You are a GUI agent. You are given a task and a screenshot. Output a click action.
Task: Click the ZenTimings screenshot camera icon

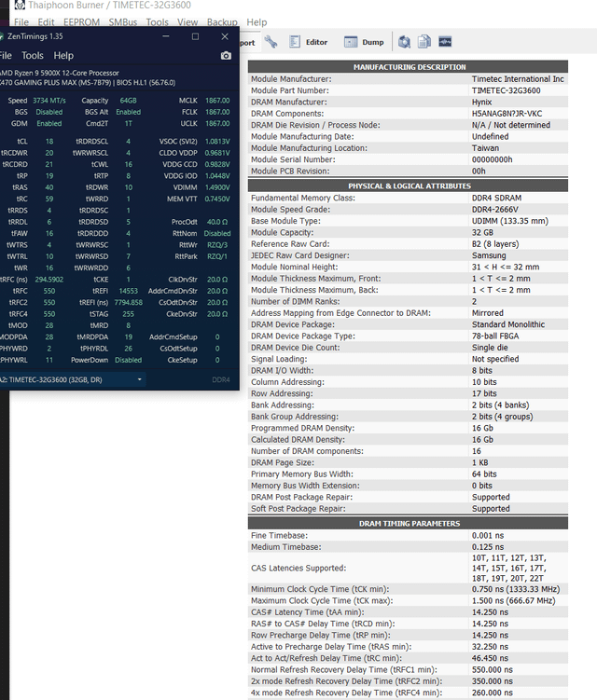(226, 55)
